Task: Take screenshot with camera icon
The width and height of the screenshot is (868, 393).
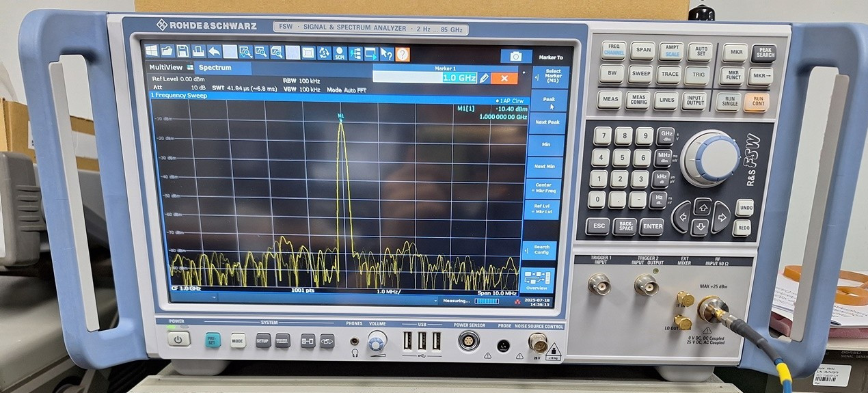Action: [516, 57]
